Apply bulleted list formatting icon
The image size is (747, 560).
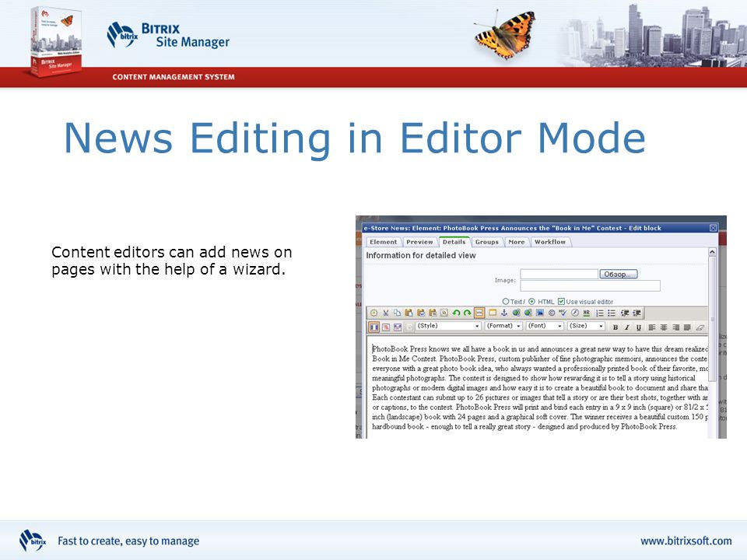[x=612, y=313]
